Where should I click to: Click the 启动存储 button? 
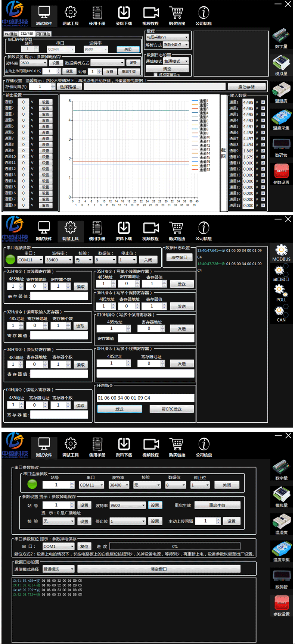(246, 87)
